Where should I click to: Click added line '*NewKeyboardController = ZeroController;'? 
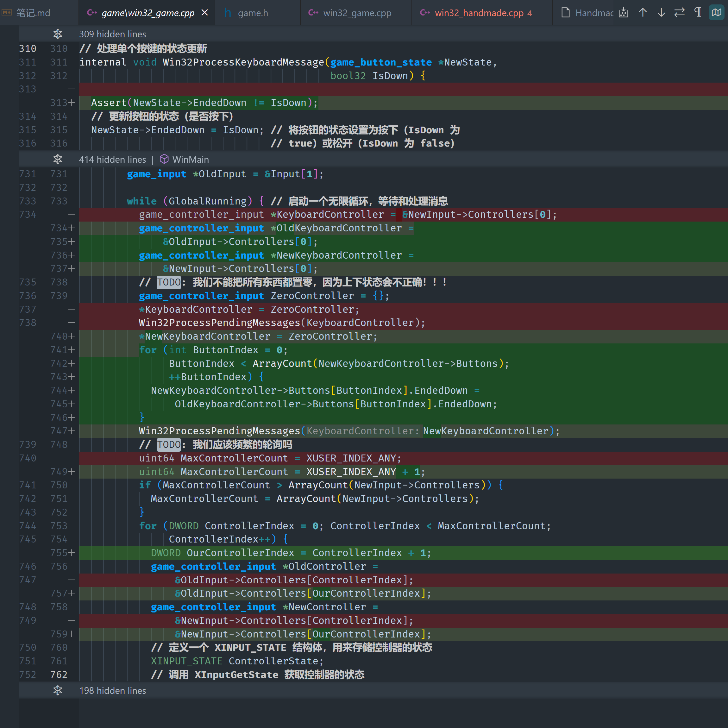coord(258,336)
